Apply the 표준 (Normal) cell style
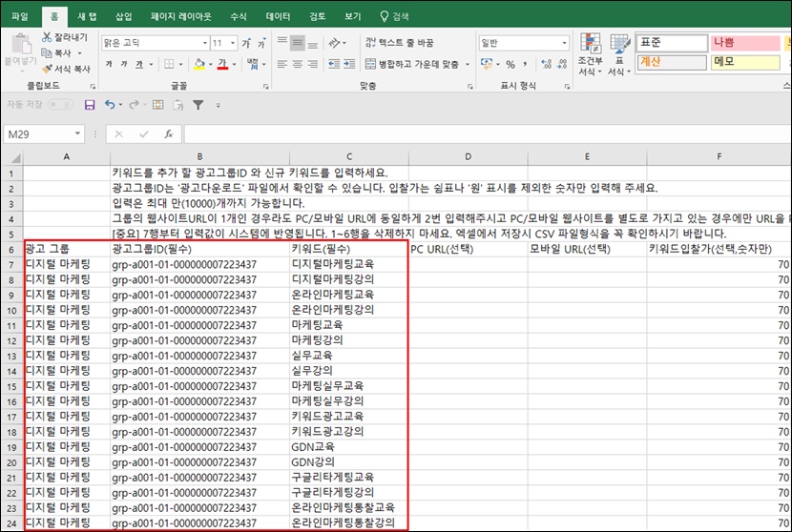Viewport: 792px width, 532px height. [671, 43]
